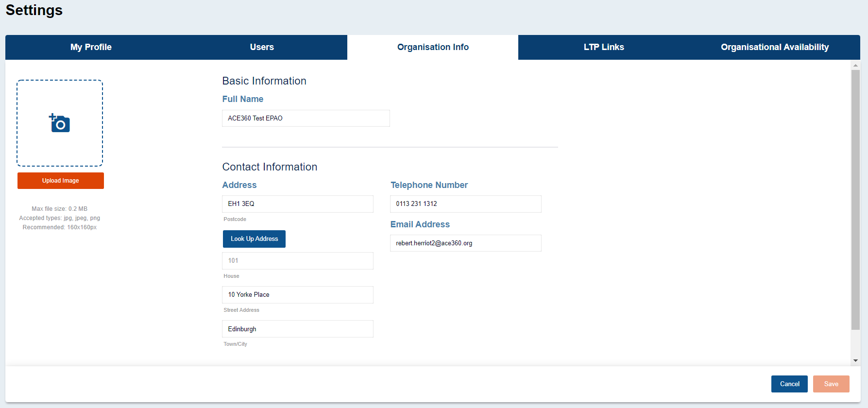Click the vertical scrollbar thumb
Image resolution: width=868 pixels, height=408 pixels.
tap(855, 200)
